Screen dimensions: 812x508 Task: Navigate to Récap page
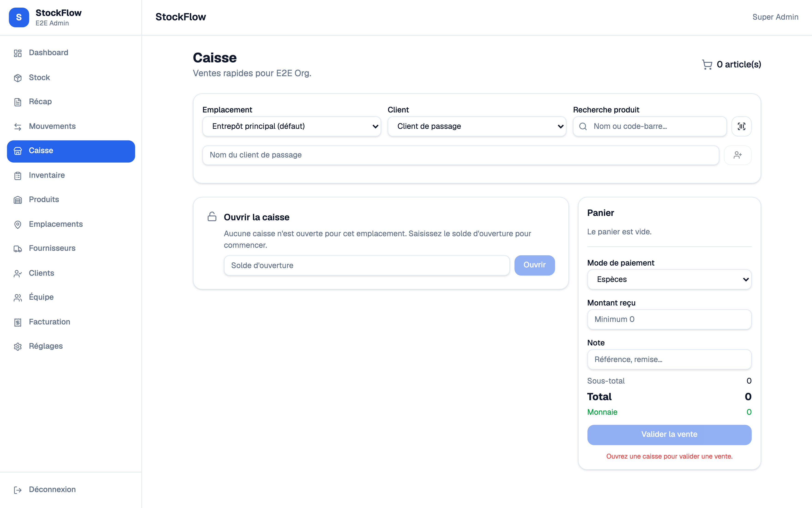71,102
